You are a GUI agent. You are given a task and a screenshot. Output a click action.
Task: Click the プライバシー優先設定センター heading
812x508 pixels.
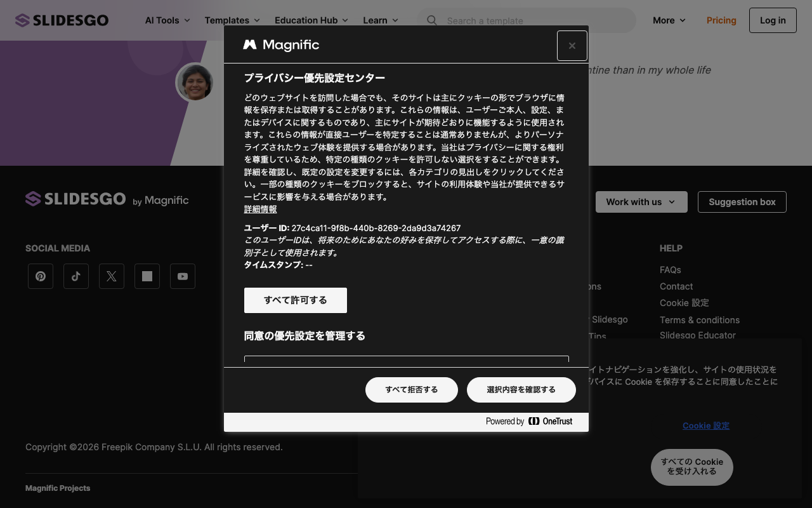[x=315, y=78]
